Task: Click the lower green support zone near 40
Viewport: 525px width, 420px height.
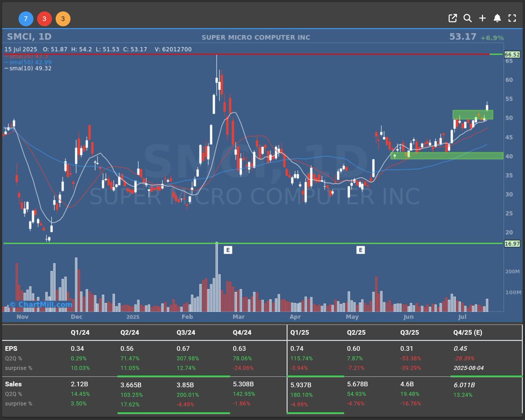Action: click(447, 156)
